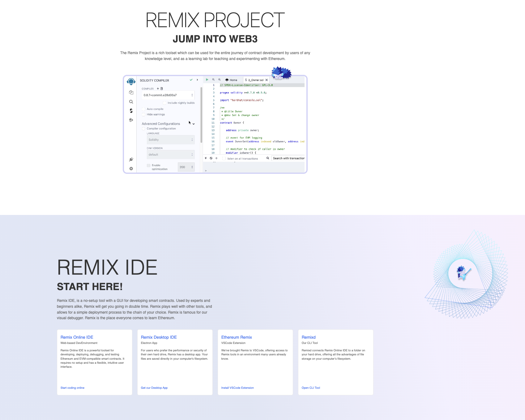Tick the Hide warnings checkbox

[143, 115]
